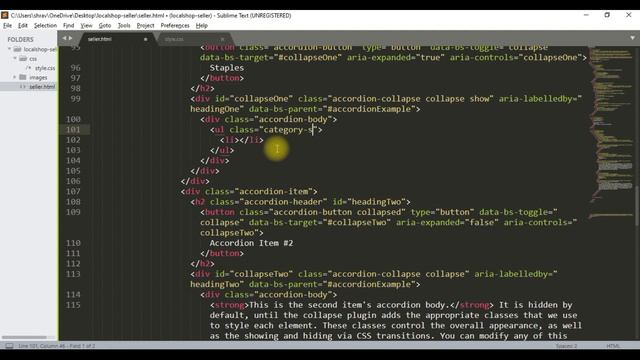The height and width of the screenshot is (360, 640).
Task: Click the localshop-seller folder icon
Action: (18, 49)
